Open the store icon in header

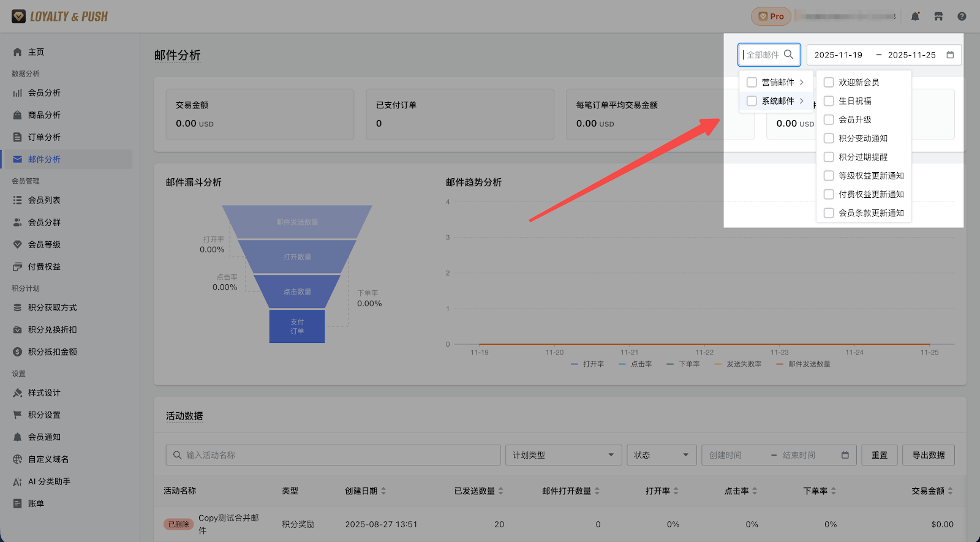click(x=938, y=17)
